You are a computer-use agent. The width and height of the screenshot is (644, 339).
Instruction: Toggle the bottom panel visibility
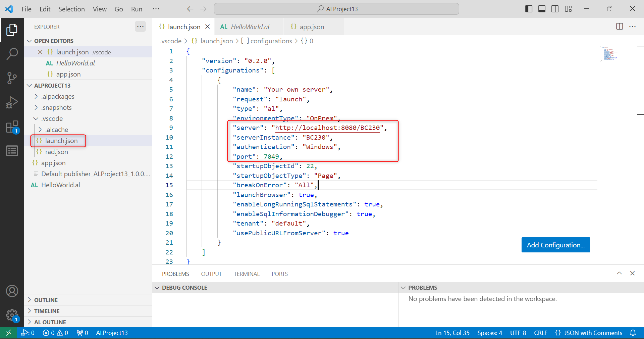tap(542, 9)
